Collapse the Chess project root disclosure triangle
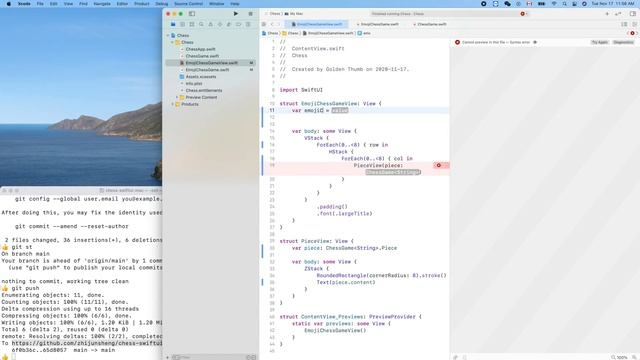 pyautogui.click(x=168, y=36)
